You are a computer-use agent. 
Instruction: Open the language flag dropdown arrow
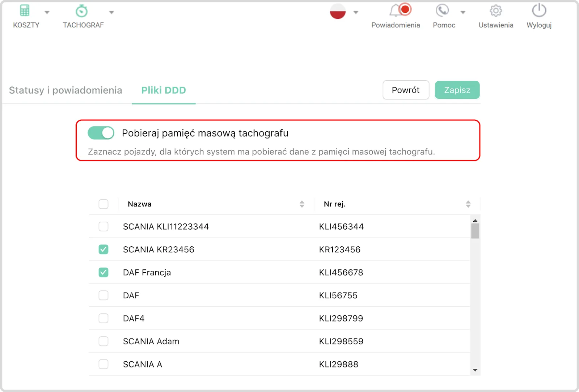tap(356, 12)
